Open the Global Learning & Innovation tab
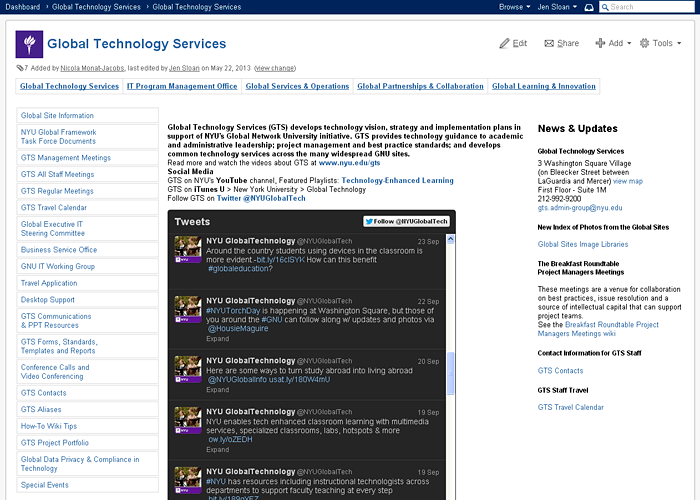The width and height of the screenshot is (700, 500). pyautogui.click(x=544, y=86)
